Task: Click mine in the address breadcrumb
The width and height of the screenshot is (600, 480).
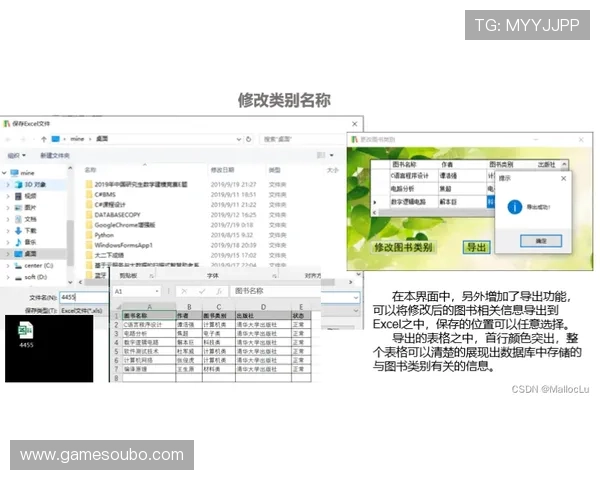Action: click(77, 139)
